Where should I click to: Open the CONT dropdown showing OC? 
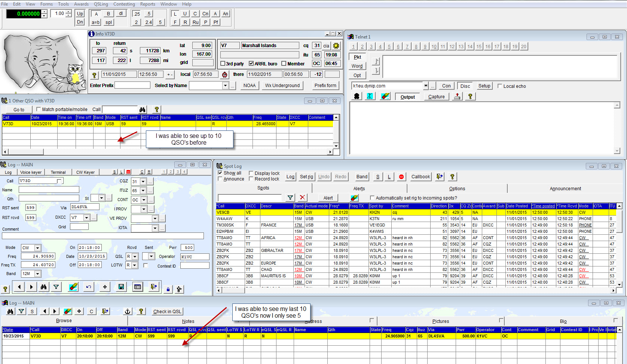pyautogui.click(x=144, y=200)
